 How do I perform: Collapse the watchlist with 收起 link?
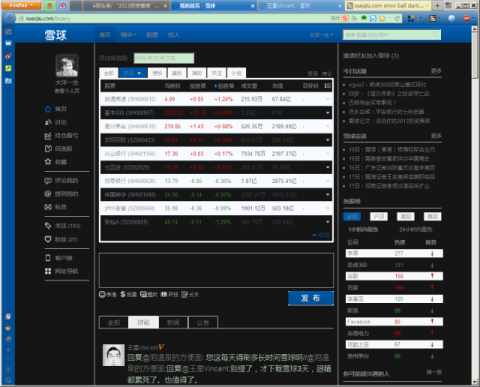(x=321, y=235)
